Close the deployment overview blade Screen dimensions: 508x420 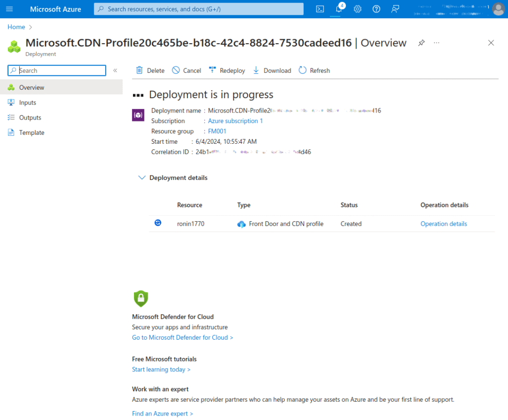(491, 43)
